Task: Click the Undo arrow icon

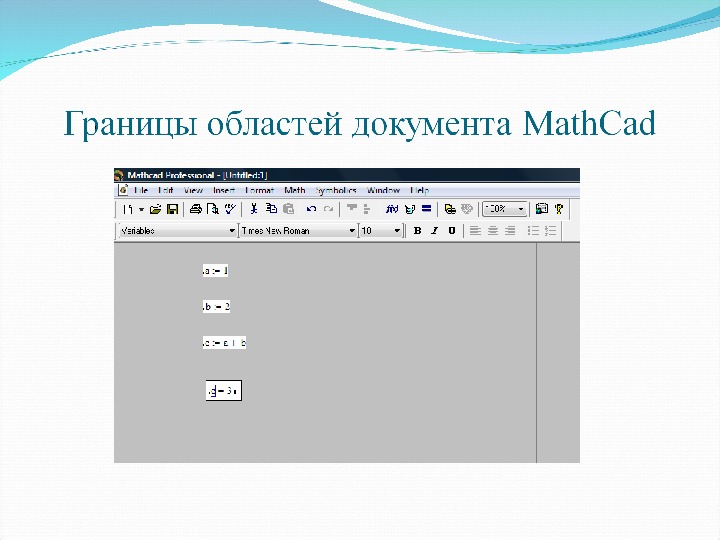Action: click(311, 209)
